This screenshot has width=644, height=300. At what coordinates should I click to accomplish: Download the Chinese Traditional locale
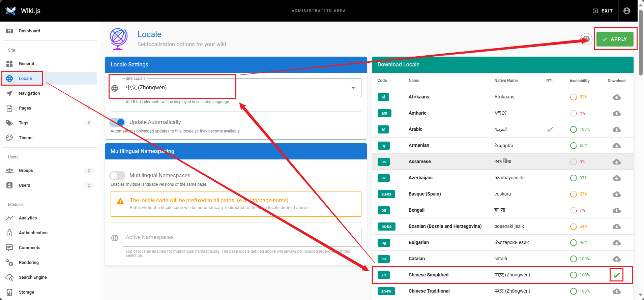(616, 291)
